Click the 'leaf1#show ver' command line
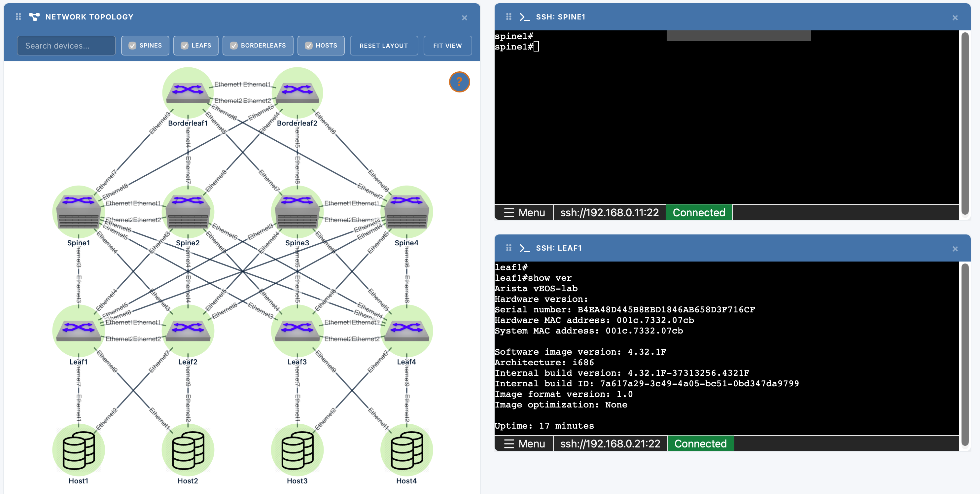The width and height of the screenshot is (980, 494). pos(533,278)
